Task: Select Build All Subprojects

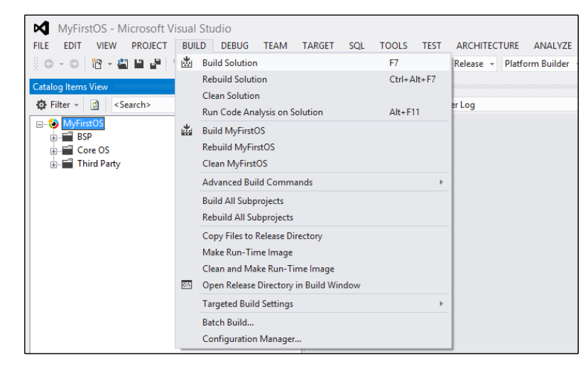Action: coord(313,201)
